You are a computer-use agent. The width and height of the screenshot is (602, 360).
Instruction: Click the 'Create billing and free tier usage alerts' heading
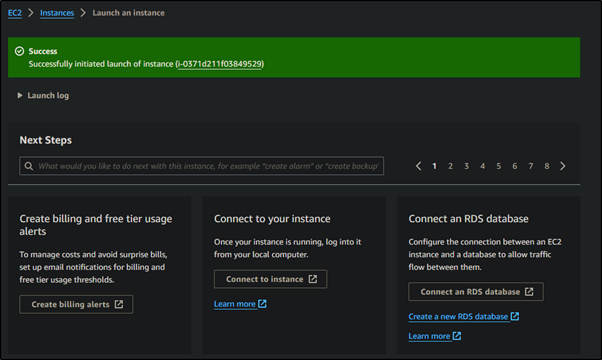[96, 225]
